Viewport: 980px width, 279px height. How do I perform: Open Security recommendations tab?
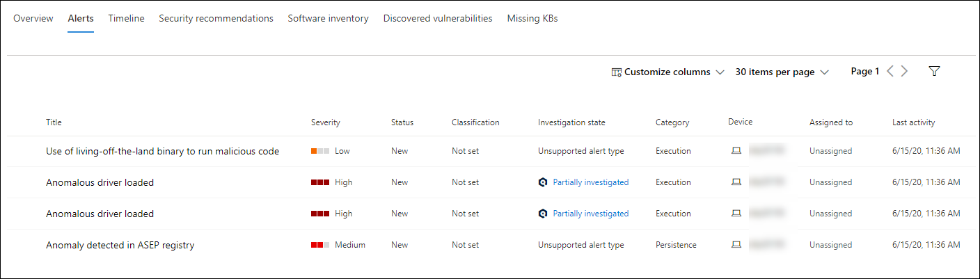[x=216, y=19]
